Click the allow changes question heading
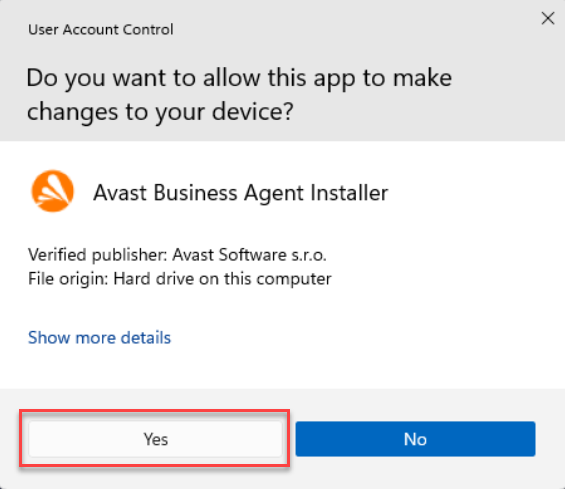This screenshot has height=489, width=565. coord(239,94)
